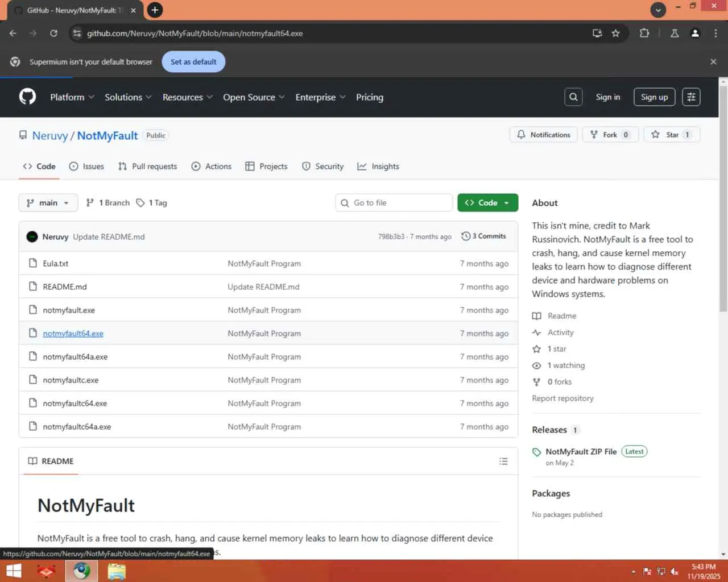Open the README.md file

pyautogui.click(x=65, y=287)
